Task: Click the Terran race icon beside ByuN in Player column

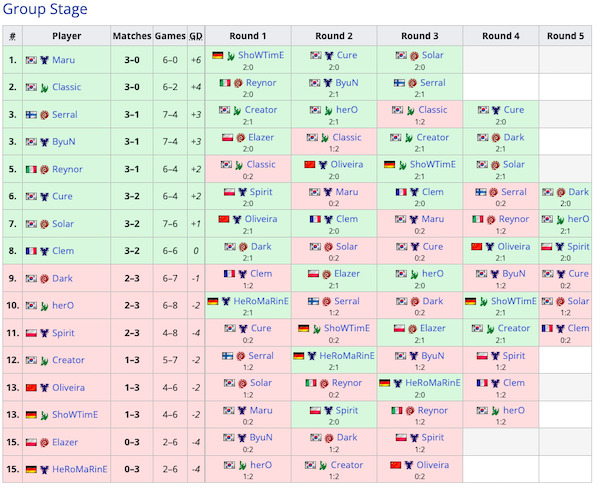Action: click(x=44, y=142)
